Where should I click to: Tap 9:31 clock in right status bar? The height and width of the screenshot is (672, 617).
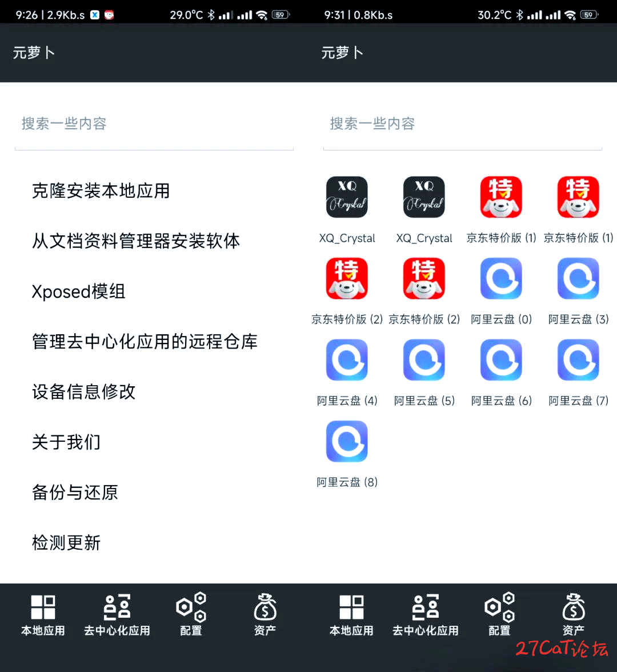coord(335,15)
